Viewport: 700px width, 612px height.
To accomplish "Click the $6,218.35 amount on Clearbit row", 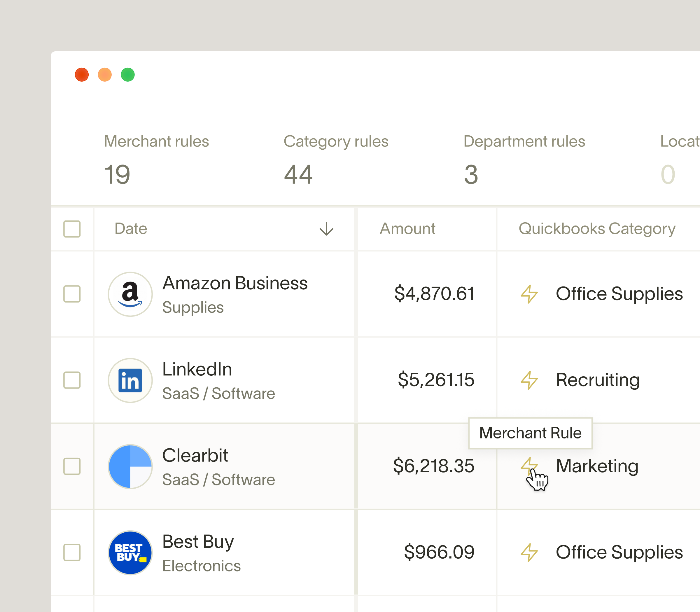I will point(434,466).
